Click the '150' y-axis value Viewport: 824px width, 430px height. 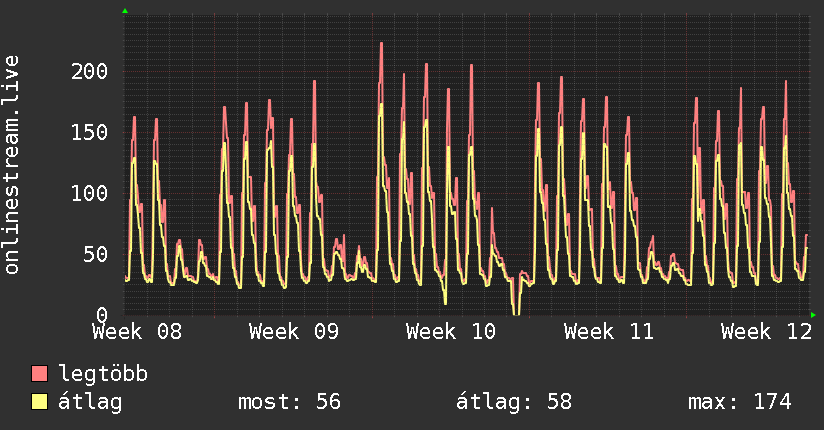pyautogui.click(x=89, y=132)
